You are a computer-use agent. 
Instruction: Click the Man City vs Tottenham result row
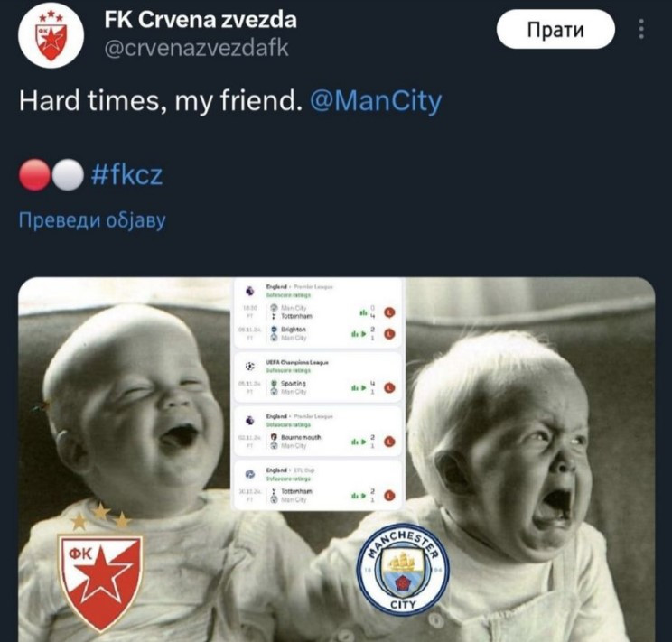click(x=317, y=312)
